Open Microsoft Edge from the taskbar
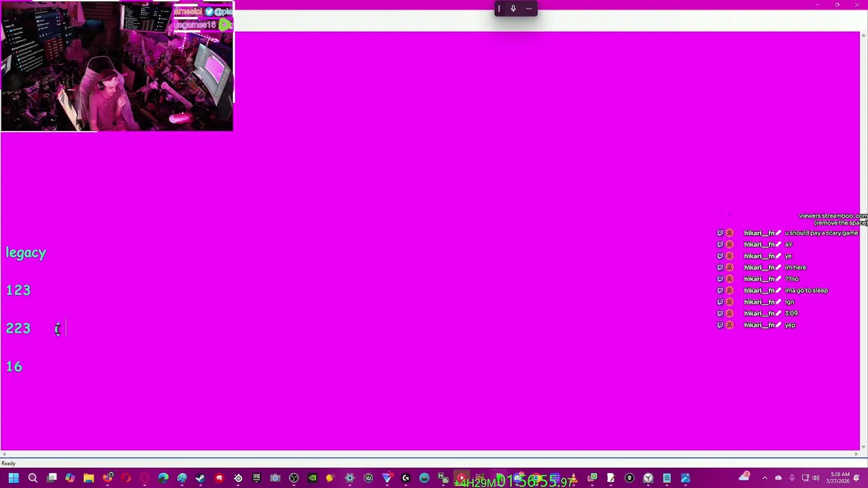The image size is (868, 488). click(163, 479)
